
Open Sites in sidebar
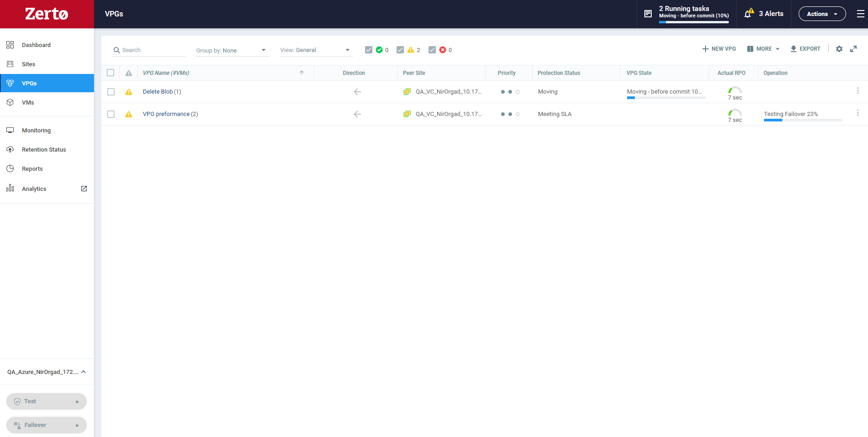47,64
